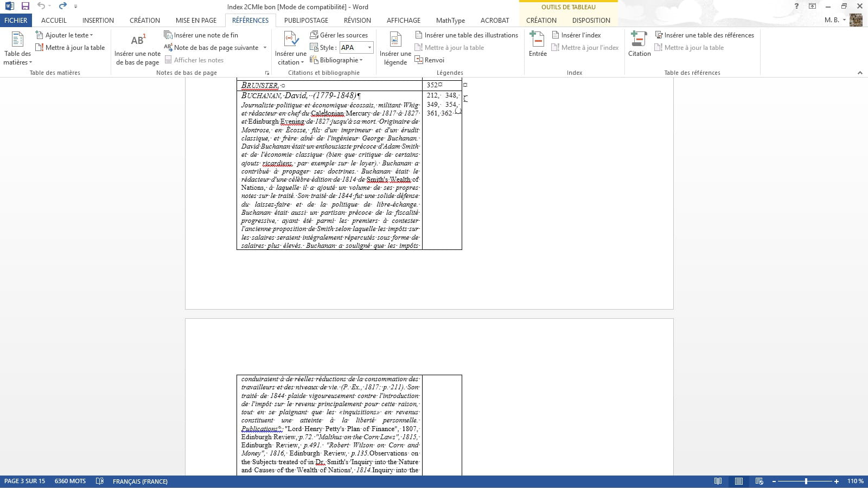The image size is (868, 488).
Task: Click Insérer une légende
Action: coord(395,49)
